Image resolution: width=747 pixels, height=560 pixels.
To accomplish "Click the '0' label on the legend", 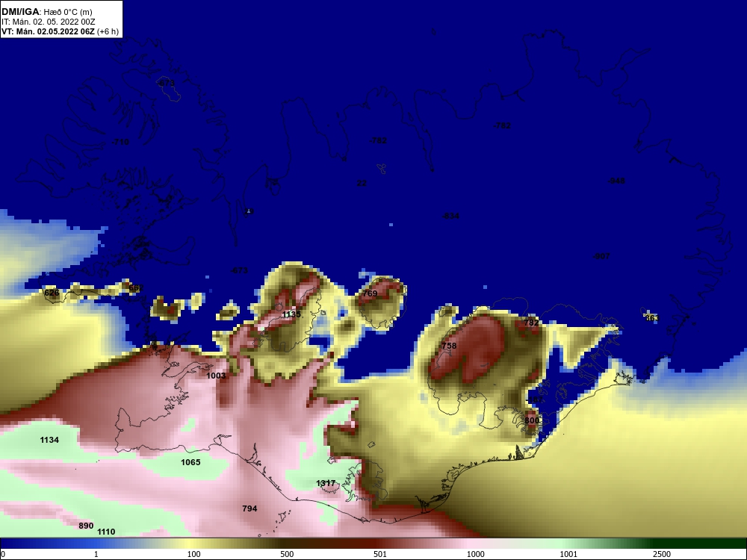I will click(x=3, y=554).
